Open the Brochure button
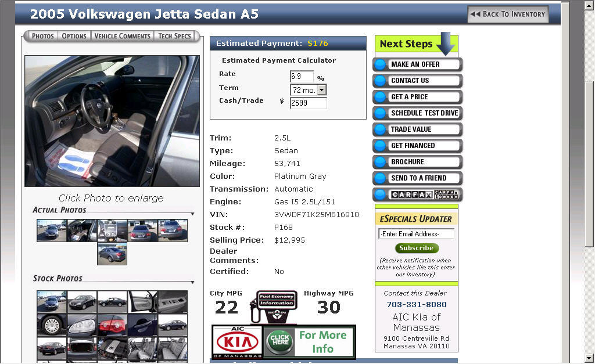The width and height of the screenshot is (595, 364). 417,162
